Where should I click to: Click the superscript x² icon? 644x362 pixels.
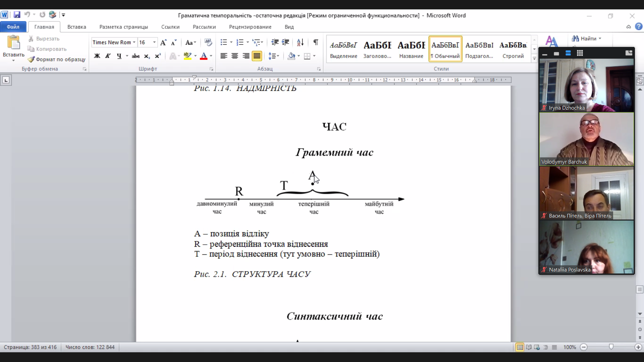(158, 56)
